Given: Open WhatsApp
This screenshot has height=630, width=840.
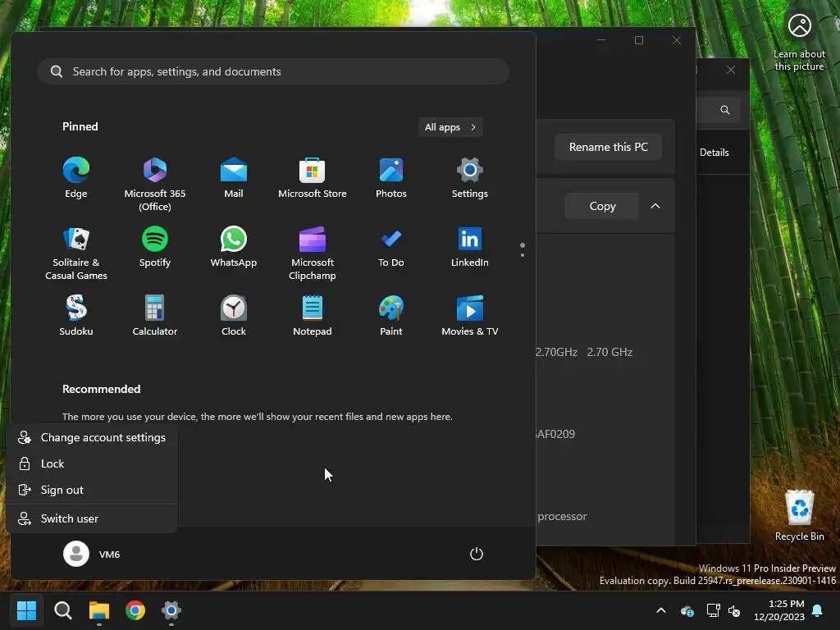Looking at the screenshot, I should 234,248.
